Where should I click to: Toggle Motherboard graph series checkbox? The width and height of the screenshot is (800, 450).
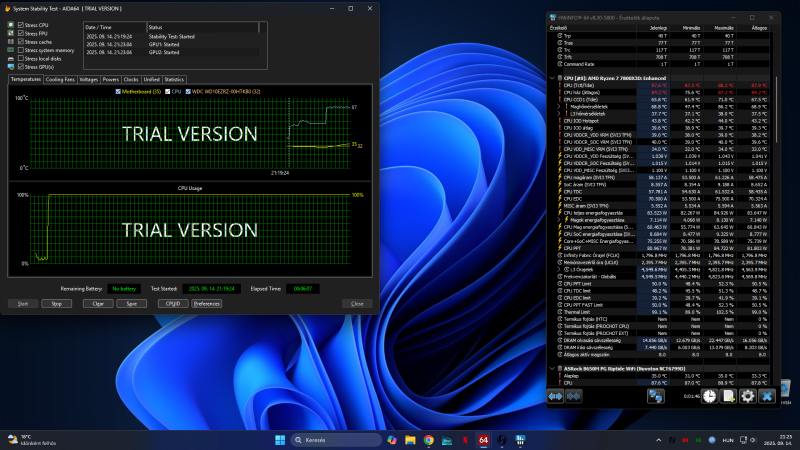point(118,92)
